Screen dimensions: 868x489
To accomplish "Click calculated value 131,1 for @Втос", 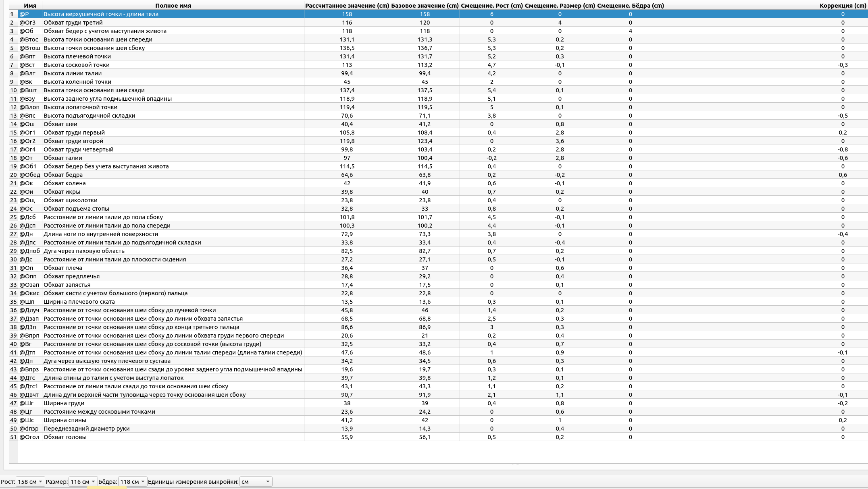I will point(347,39).
